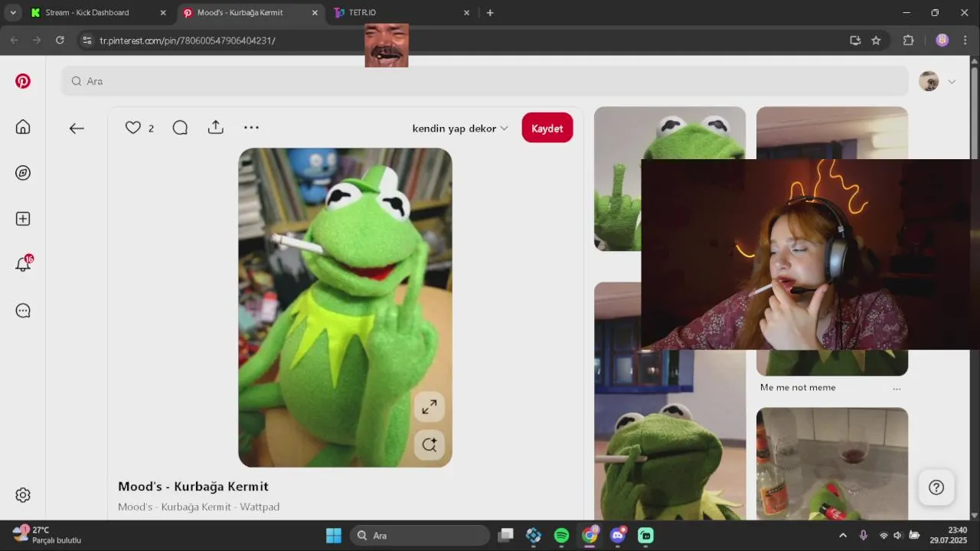This screenshot has width=980, height=551.
Task: Open Chrome tab search dropdown arrow
Action: [x=13, y=12]
